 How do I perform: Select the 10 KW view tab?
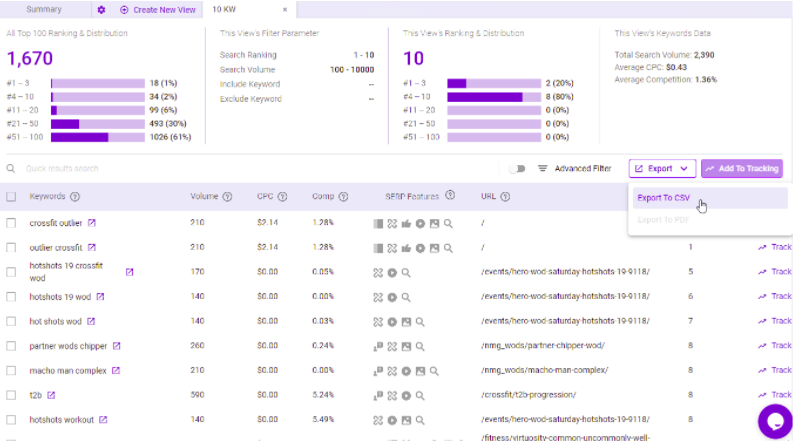[224, 9]
